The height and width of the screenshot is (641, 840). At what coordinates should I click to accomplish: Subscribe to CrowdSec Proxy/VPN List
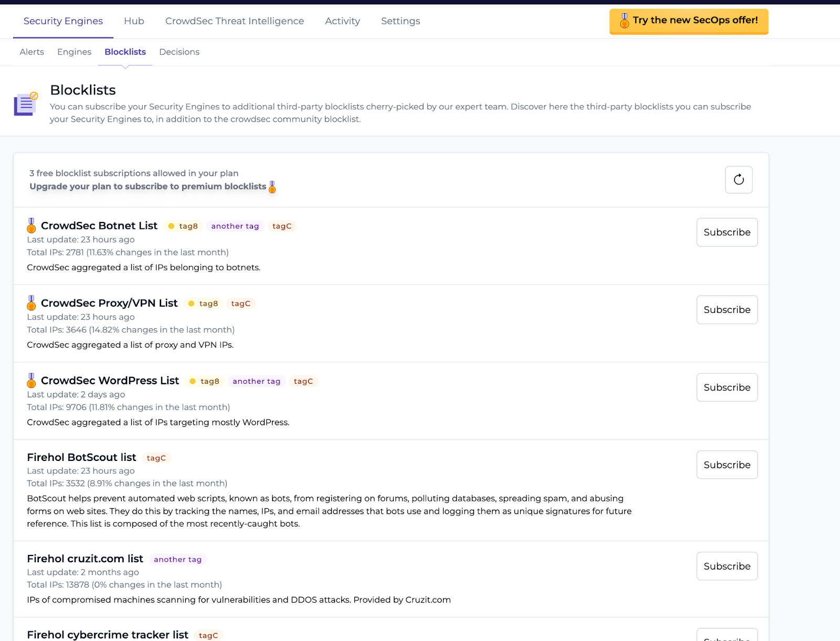pyautogui.click(x=727, y=310)
